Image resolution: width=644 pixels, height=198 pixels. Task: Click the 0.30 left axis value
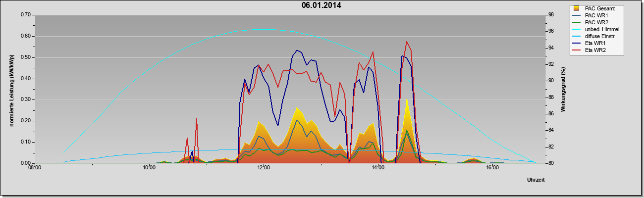coord(26,99)
